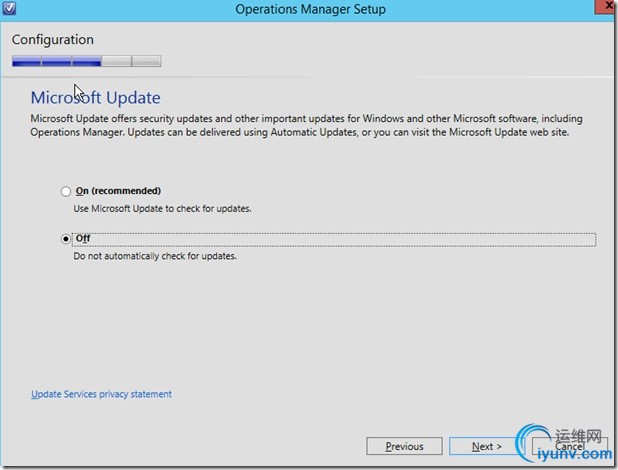Click the Configuration label
Screen dimensions: 618x470
point(53,39)
